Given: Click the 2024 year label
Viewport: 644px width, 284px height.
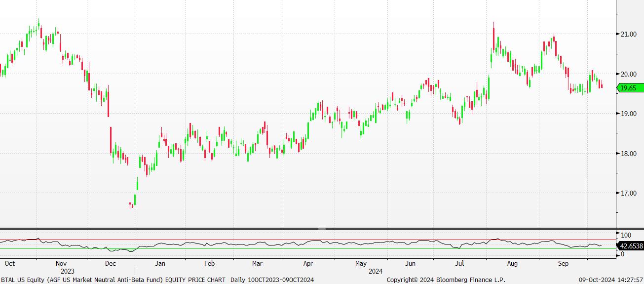Looking at the screenshot, I should click(x=376, y=271).
